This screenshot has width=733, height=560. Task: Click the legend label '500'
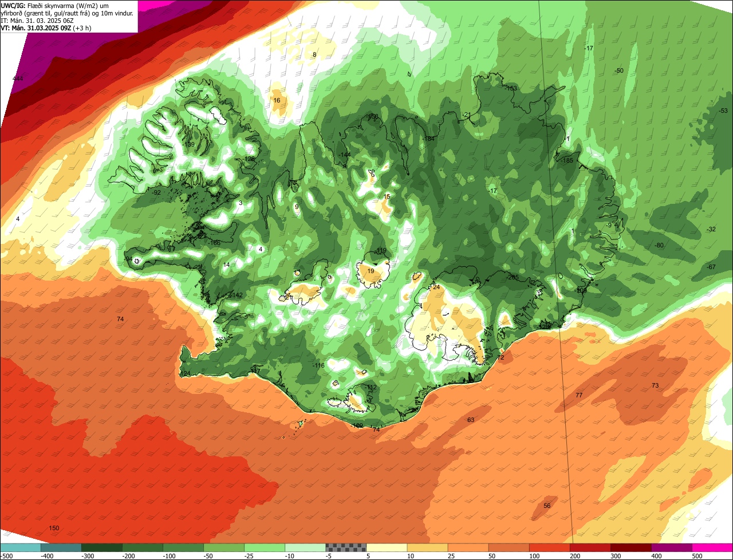(697, 555)
